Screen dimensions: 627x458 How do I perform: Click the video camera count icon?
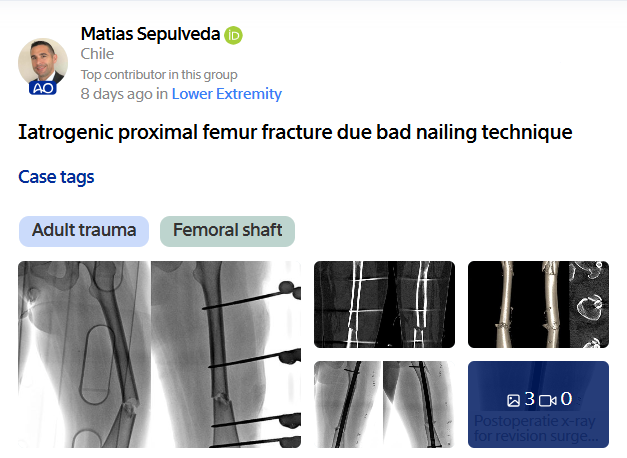point(547,400)
